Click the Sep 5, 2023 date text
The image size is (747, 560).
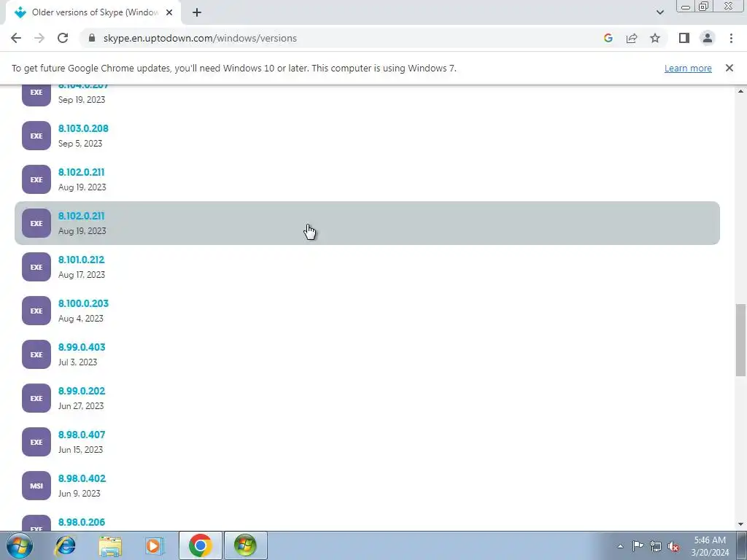[x=80, y=144]
